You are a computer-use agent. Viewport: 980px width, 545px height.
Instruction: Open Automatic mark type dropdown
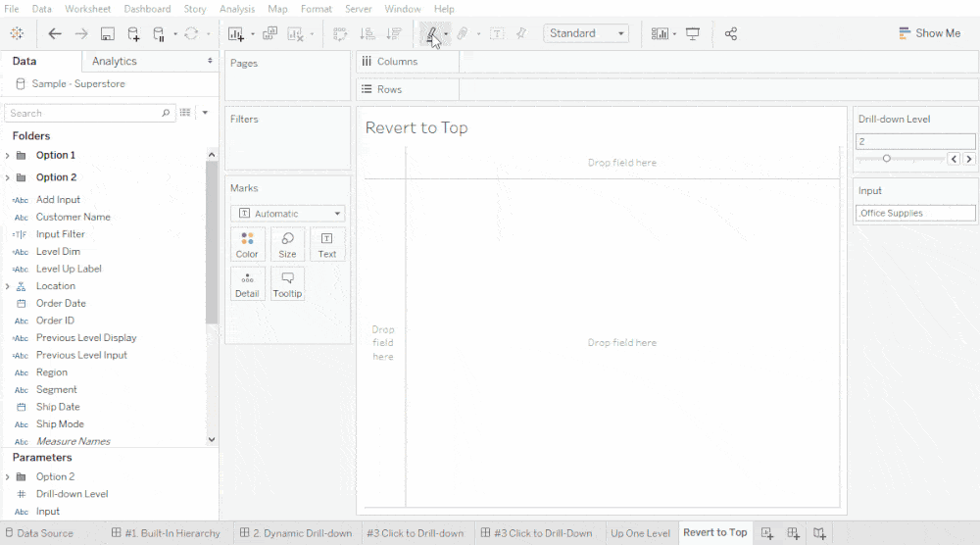[x=287, y=214]
